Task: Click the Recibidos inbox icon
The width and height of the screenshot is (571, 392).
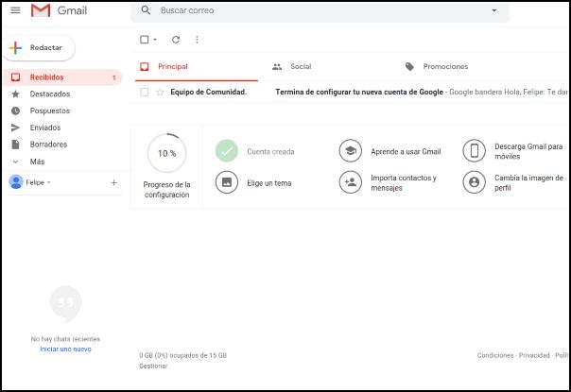Action: pos(15,77)
